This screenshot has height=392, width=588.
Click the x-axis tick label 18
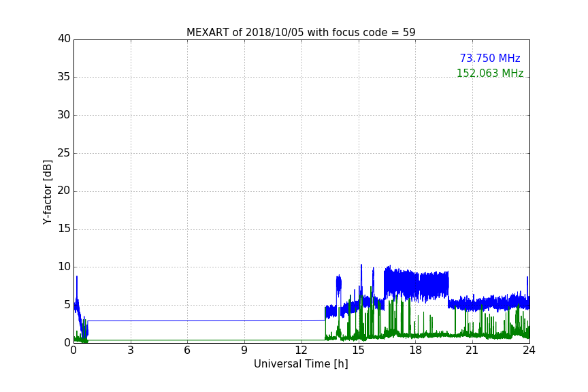click(x=416, y=350)
